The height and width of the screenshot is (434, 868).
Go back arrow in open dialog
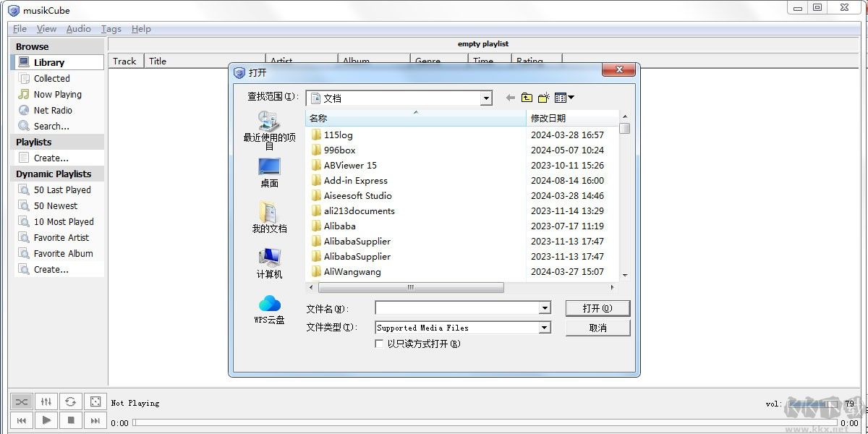[x=511, y=98]
